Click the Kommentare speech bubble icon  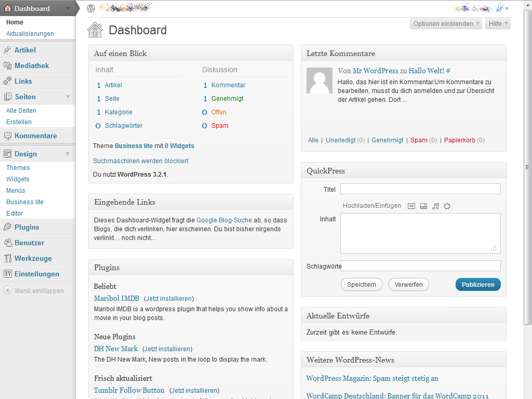pyautogui.click(x=7, y=136)
